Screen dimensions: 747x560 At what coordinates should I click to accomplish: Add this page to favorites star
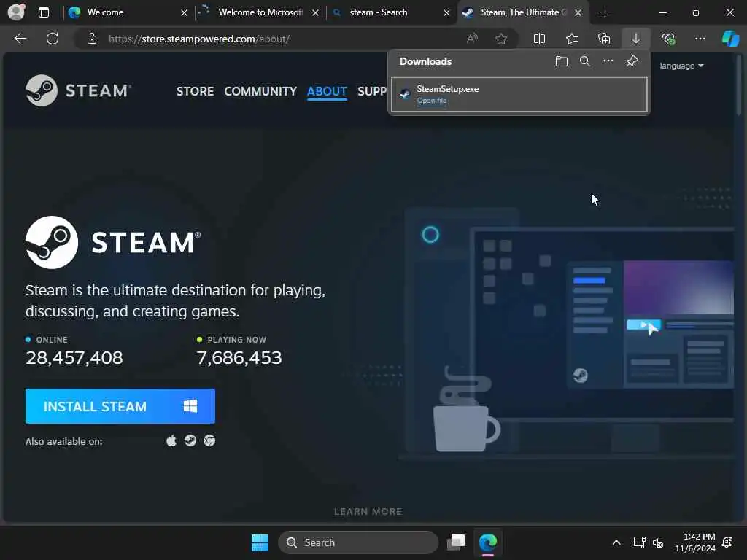point(500,39)
